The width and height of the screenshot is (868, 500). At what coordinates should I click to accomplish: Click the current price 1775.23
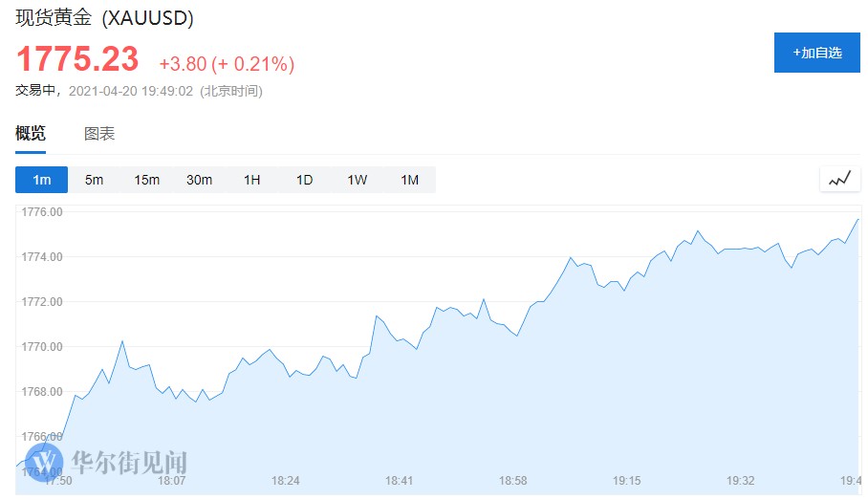(x=77, y=59)
